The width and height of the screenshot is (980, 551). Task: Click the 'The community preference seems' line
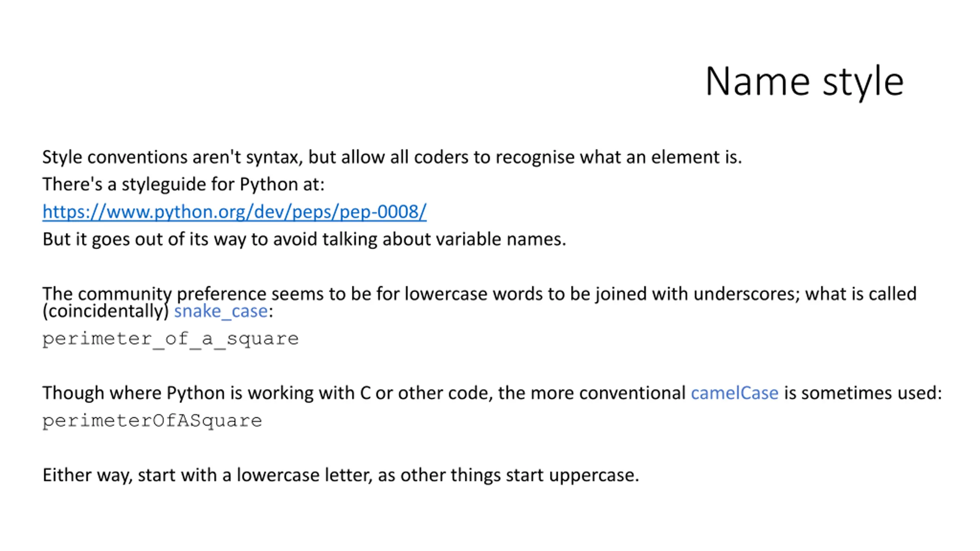point(479,294)
